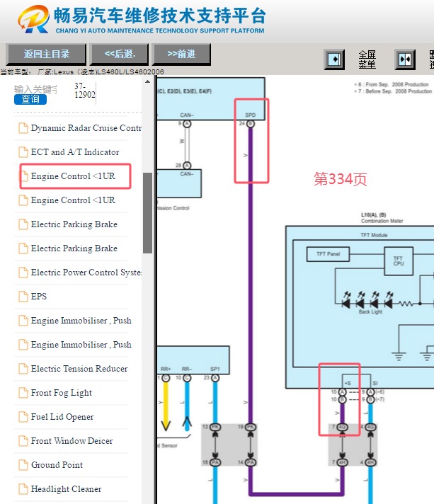The image size is (434, 504).
Task: Toggle the 全屏菜单 single-arrow panel icon
Action: click(x=334, y=59)
